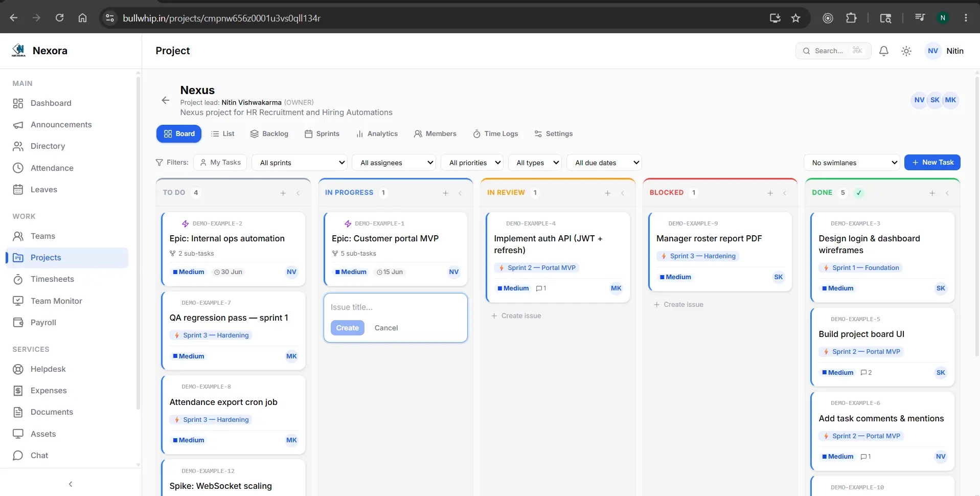980x496 pixels.
Task: Cancel the new issue form
Action: pos(386,328)
